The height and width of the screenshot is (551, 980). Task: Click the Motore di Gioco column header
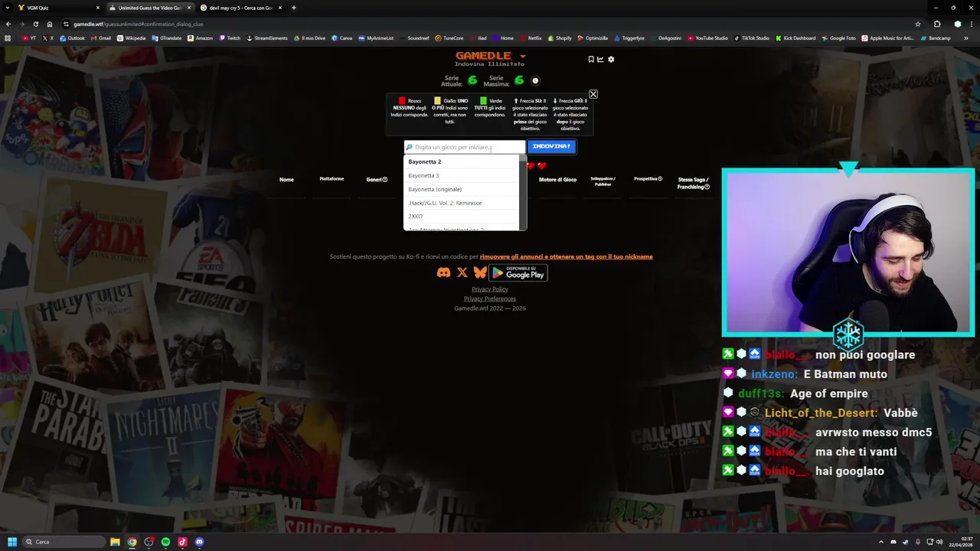point(557,180)
